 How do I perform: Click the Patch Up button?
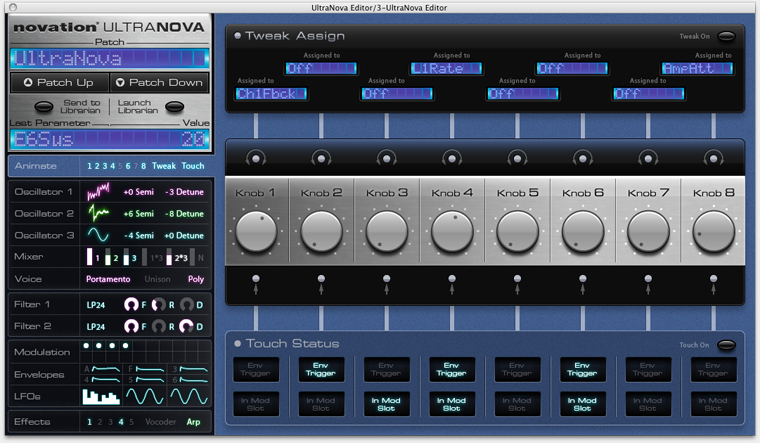click(59, 82)
